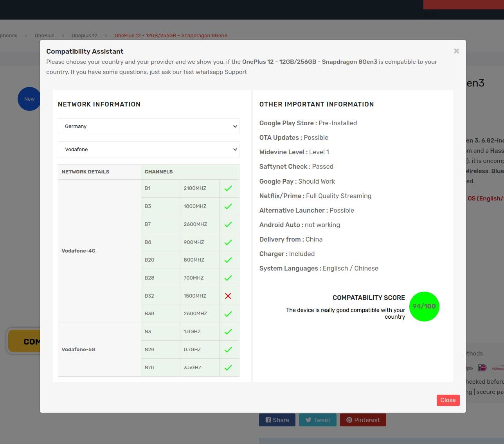Click the blue New badge
The height and width of the screenshot is (444, 504).
pos(29,99)
